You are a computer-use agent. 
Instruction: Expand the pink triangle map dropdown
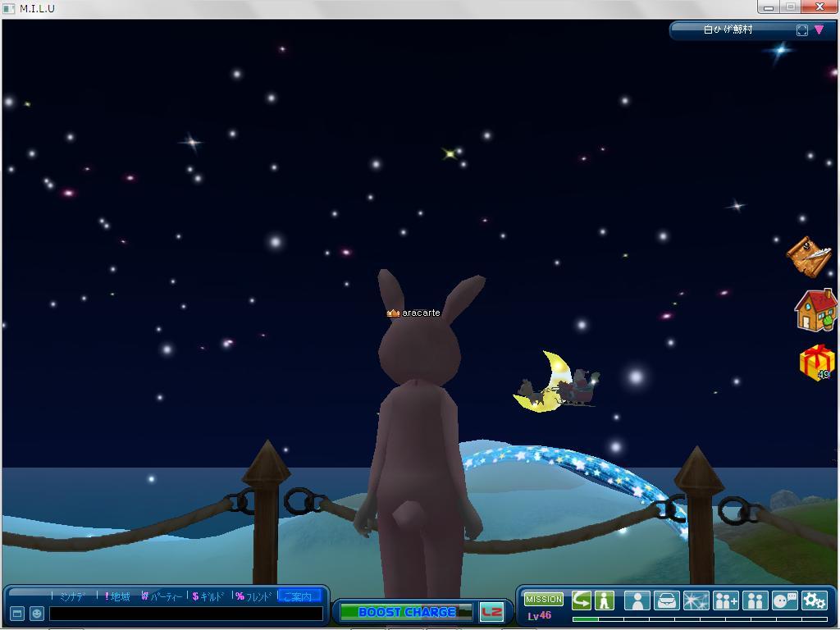click(819, 30)
